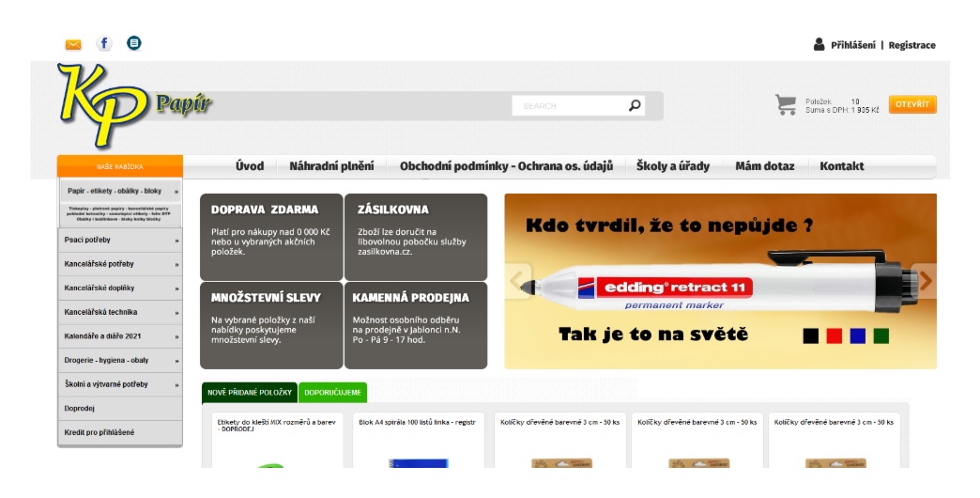Expand the Psací potřeby category
Viewport: 980px width, 498px height.
(x=119, y=240)
